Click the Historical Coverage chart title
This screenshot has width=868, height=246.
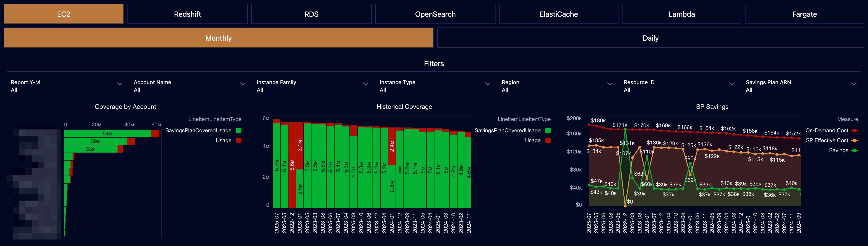click(404, 107)
